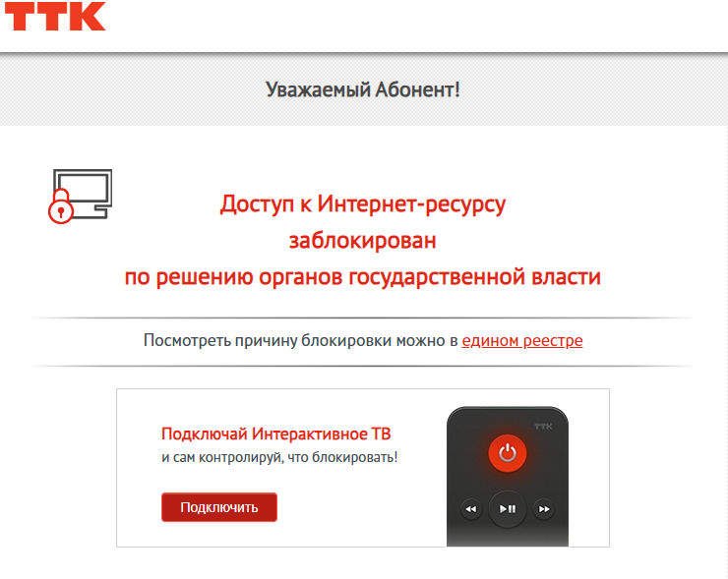The width and height of the screenshot is (728, 579).
Task: Click the text "Посмотреть причину блокировки можно в"
Action: 301,340
